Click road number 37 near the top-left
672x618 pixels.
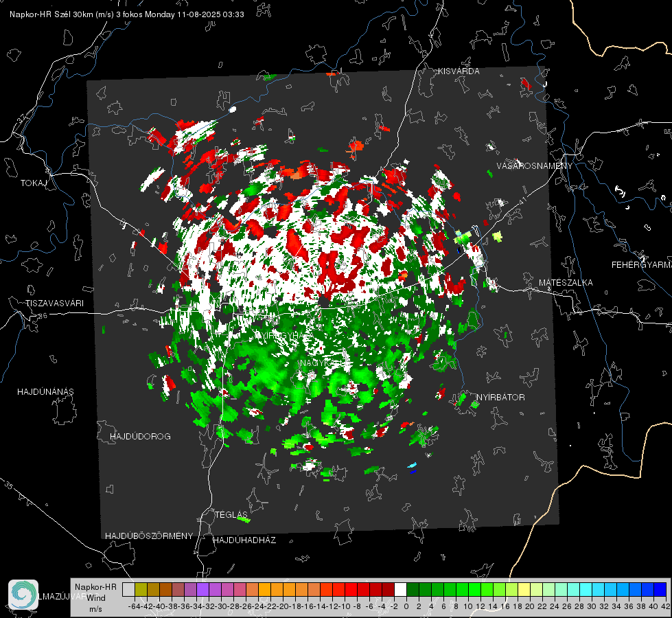[21, 118]
